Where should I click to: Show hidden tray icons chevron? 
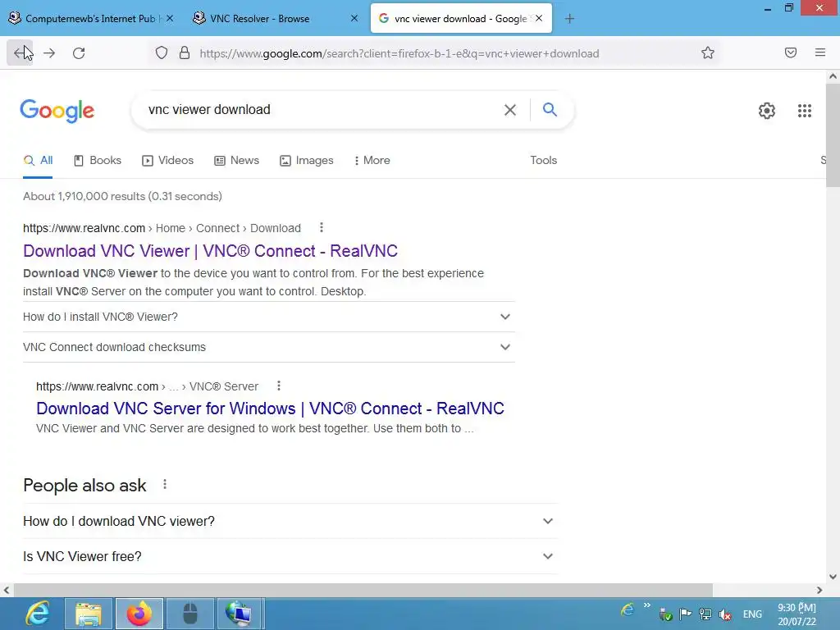pyautogui.click(x=647, y=605)
